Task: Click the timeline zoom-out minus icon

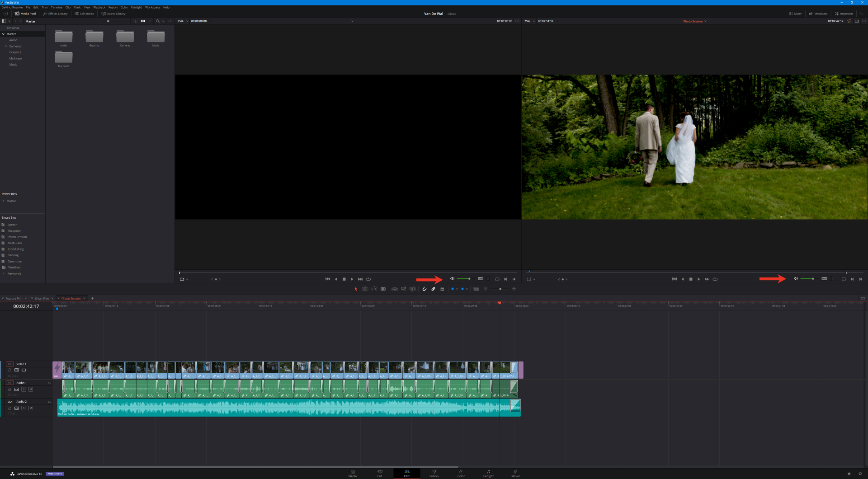Action: [x=486, y=289]
